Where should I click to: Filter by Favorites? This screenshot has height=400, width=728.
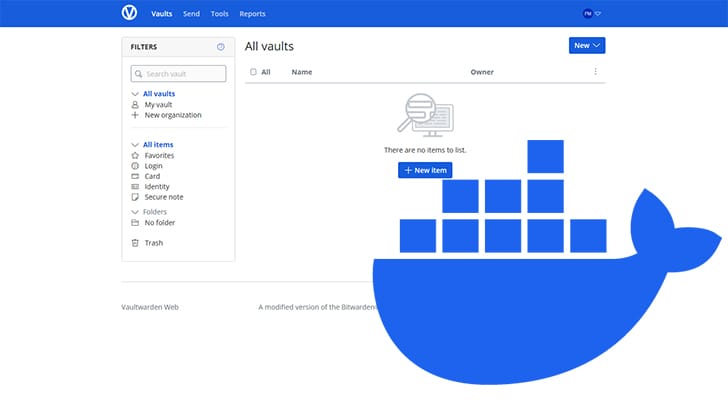(159, 155)
